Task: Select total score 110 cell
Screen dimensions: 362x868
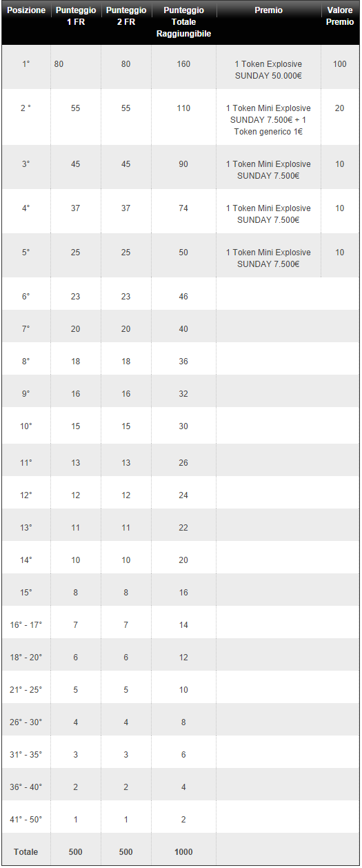Action: click(x=183, y=108)
